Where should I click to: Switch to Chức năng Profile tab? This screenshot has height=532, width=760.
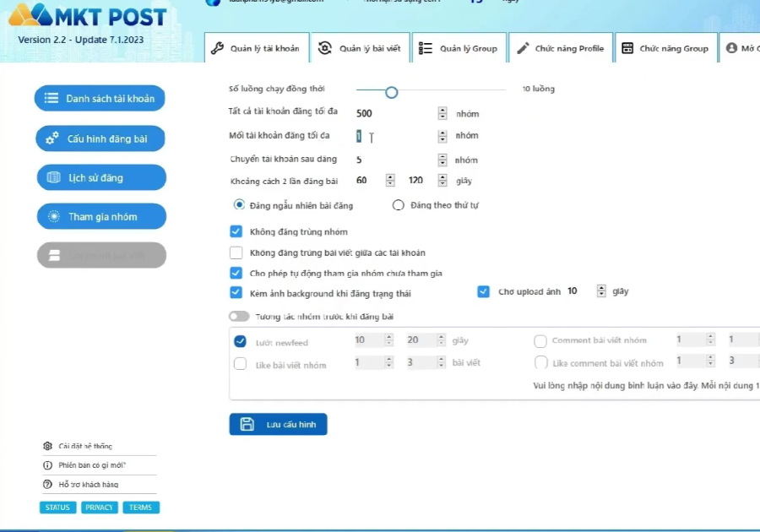[x=561, y=48]
